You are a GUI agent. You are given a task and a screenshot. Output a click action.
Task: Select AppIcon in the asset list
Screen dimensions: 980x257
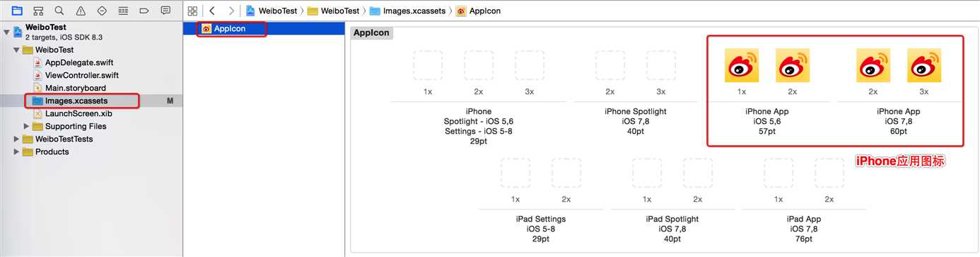pos(231,29)
